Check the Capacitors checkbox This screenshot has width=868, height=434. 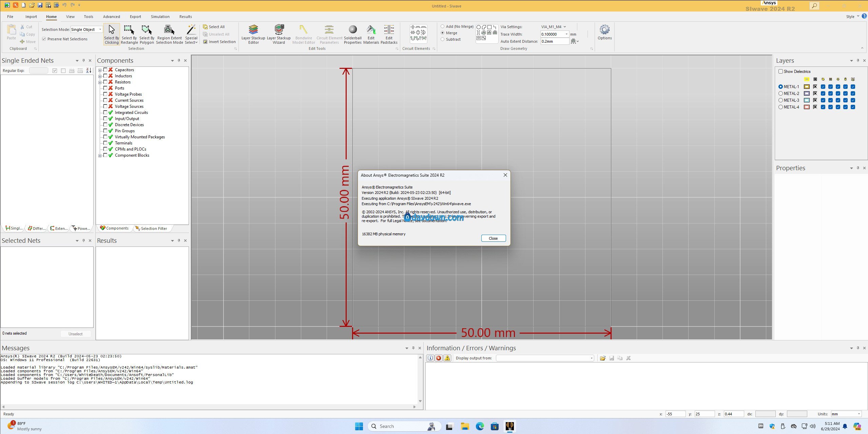coord(105,70)
